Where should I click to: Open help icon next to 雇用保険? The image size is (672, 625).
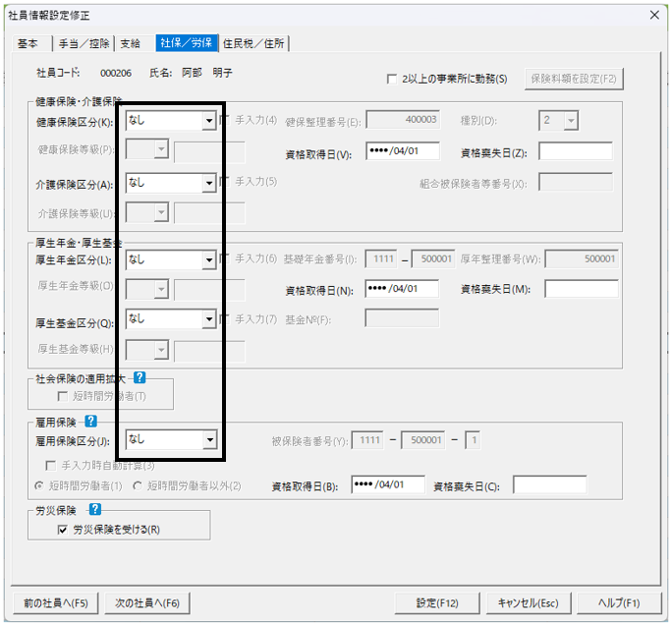90,422
